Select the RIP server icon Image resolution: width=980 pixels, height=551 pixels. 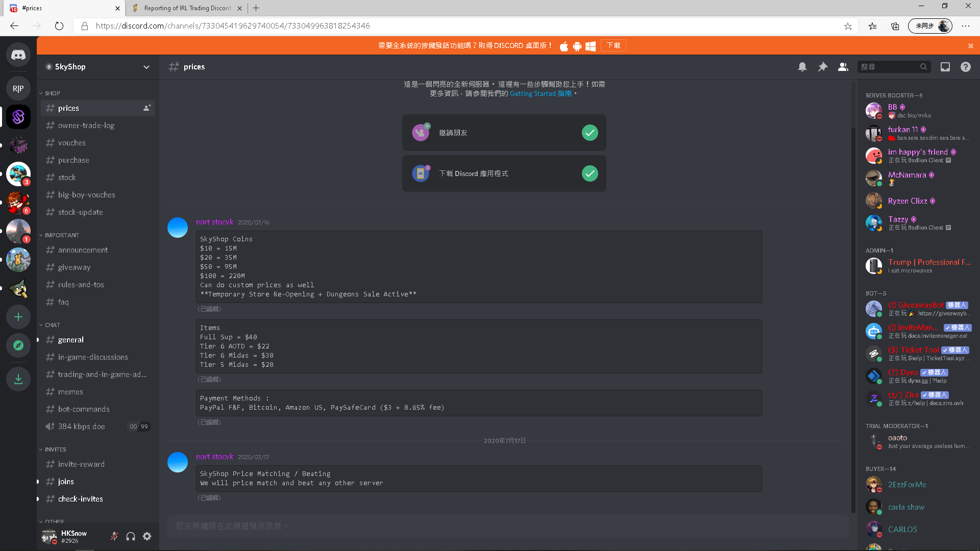[18, 88]
